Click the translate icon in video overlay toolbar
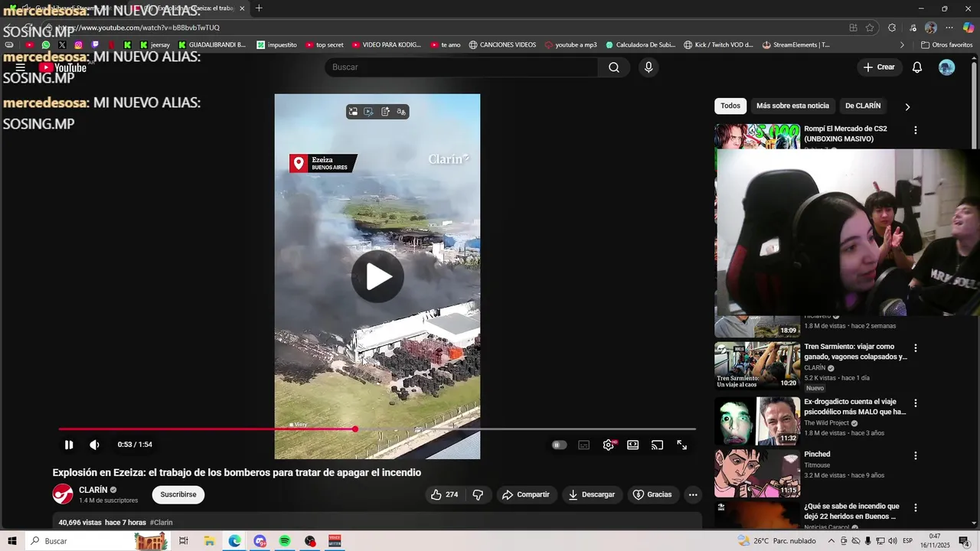Image resolution: width=980 pixels, height=551 pixels. click(401, 112)
